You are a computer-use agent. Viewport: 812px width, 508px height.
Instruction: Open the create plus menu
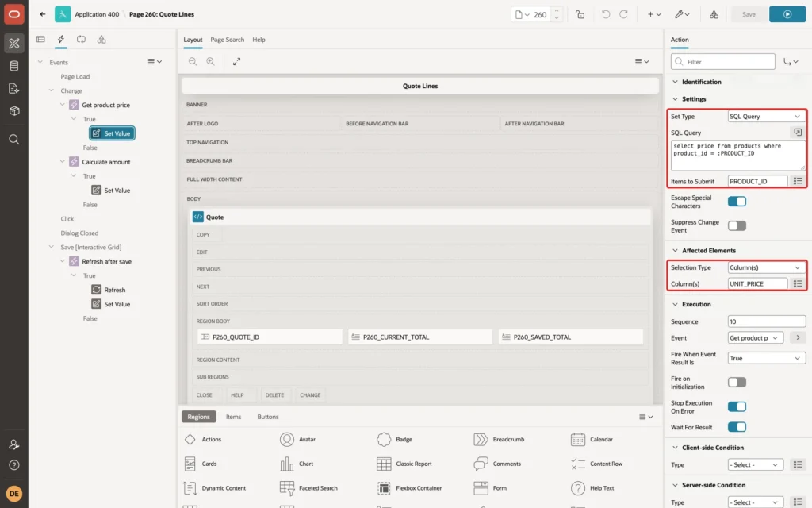click(654, 14)
